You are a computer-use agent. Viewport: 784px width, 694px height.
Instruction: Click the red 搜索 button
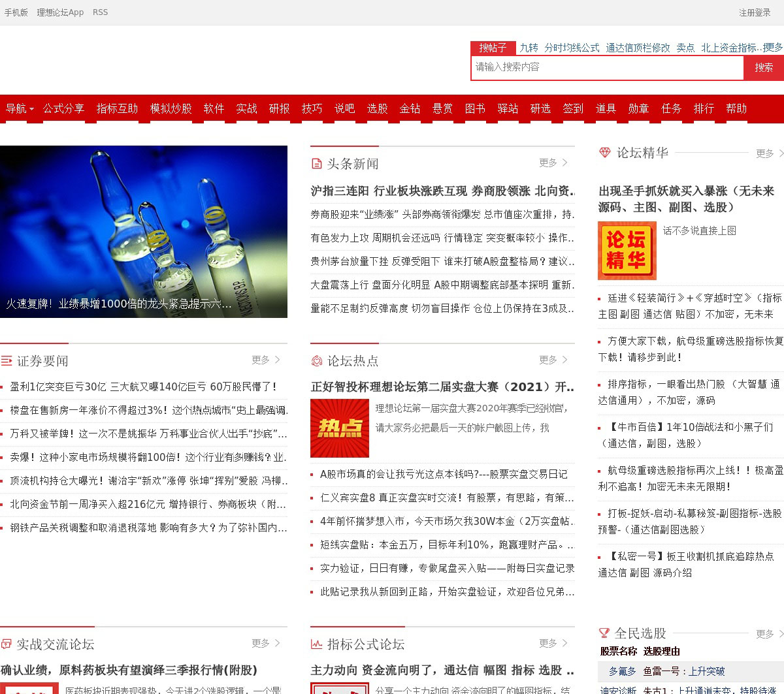(x=764, y=67)
